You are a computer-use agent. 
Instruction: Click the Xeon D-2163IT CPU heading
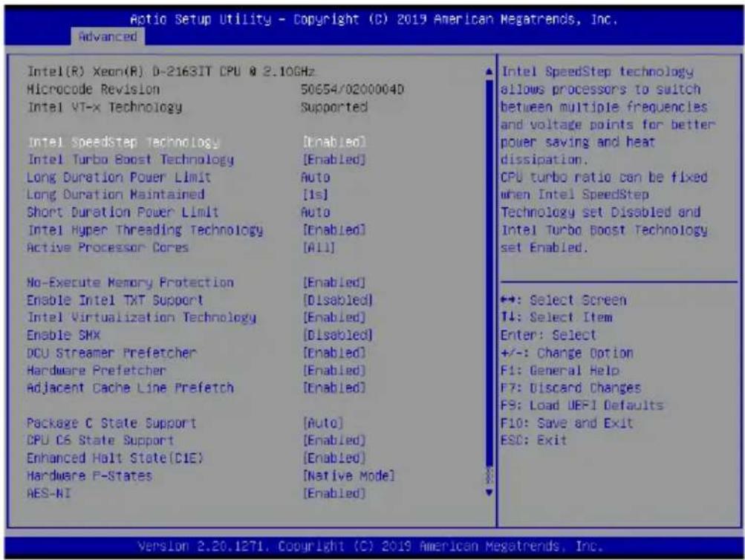point(171,72)
